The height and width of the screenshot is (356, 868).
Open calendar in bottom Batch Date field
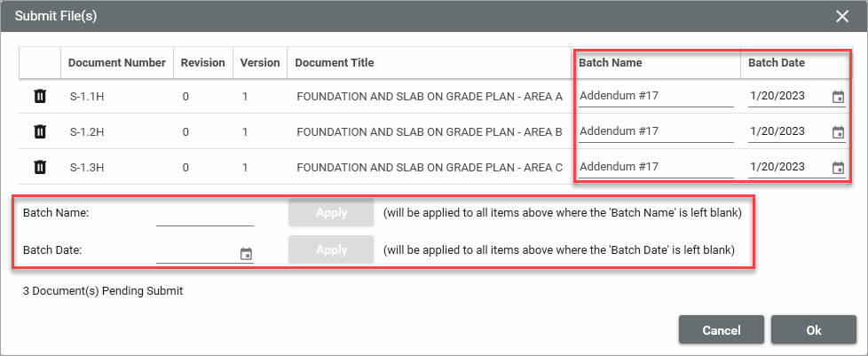click(247, 254)
